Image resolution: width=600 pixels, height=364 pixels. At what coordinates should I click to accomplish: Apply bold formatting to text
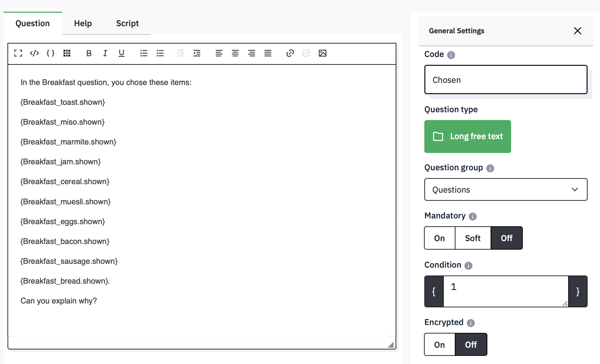click(x=89, y=53)
